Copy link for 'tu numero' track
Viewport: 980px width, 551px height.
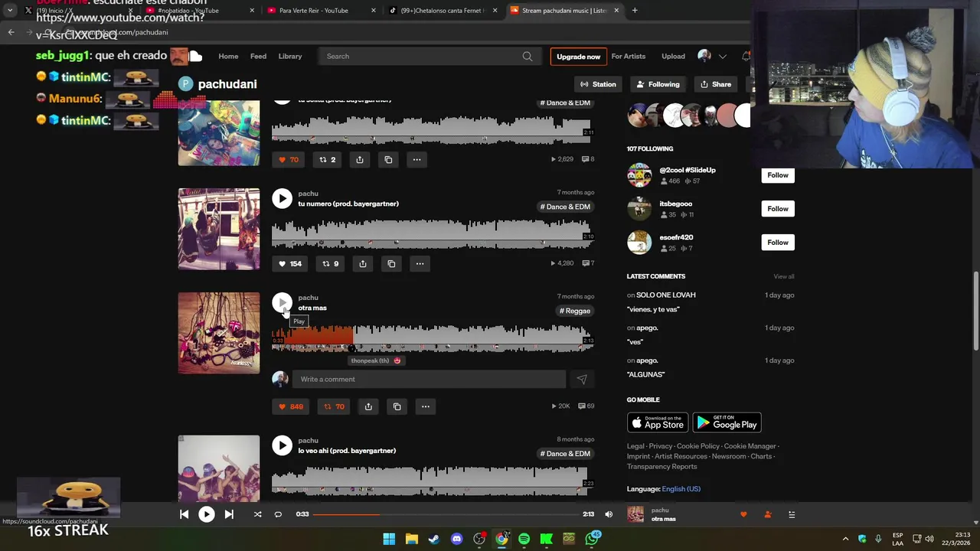[391, 263]
